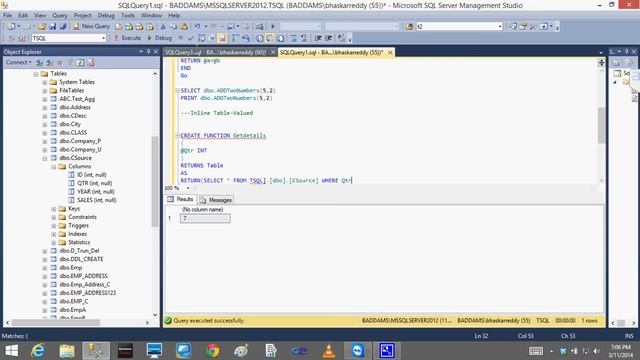Open the Window menu

click(x=151, y=15)
